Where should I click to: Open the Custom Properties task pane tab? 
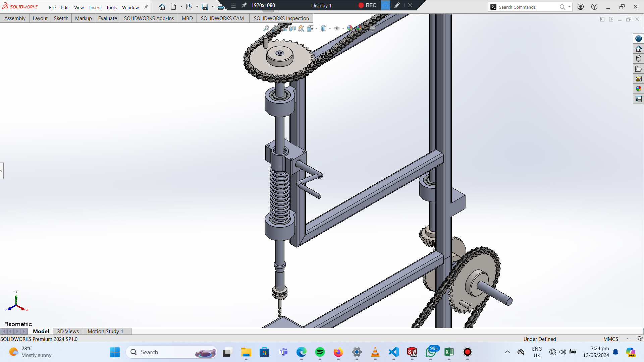point(638,99)
